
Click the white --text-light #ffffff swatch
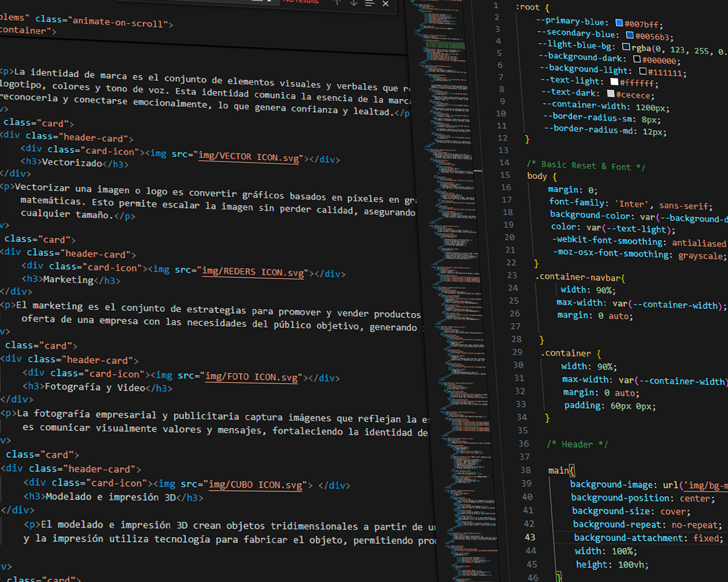[614, 82]
